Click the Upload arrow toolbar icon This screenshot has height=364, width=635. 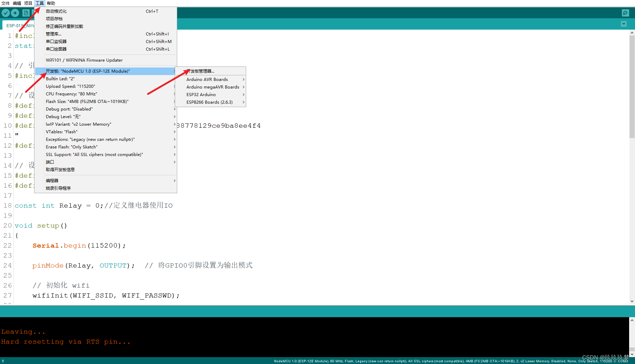click(15, 13)
